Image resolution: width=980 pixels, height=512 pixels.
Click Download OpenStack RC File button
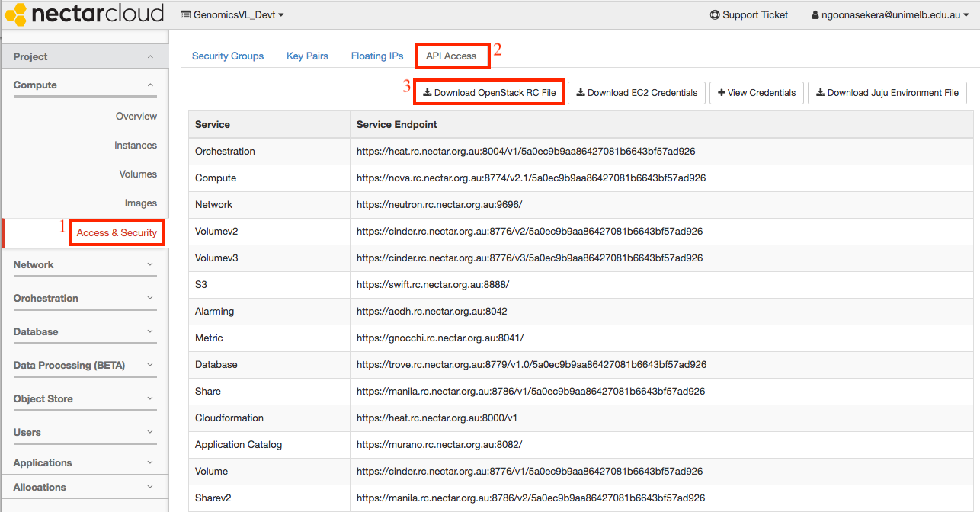tap(489, 93)
